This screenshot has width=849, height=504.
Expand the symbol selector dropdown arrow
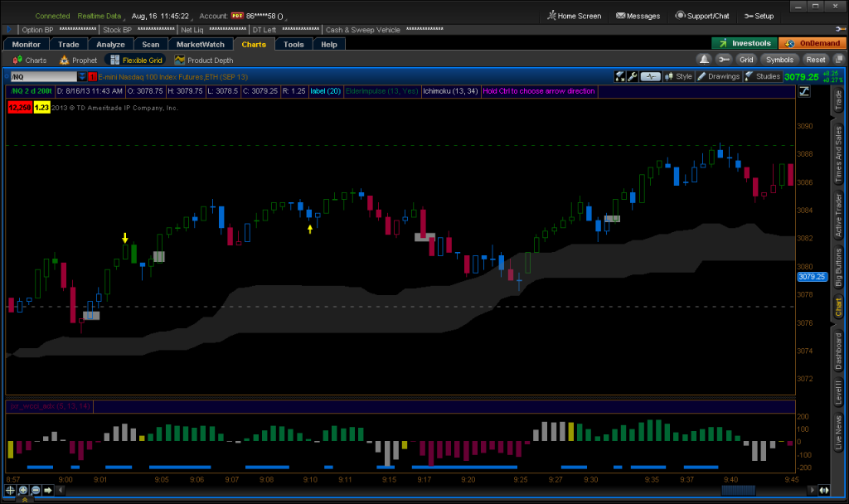(82, 77)
